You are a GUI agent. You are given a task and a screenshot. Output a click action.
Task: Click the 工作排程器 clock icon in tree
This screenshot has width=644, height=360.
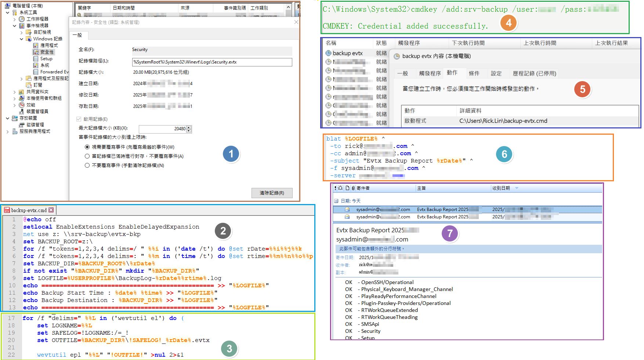click(x=22, y=19)
